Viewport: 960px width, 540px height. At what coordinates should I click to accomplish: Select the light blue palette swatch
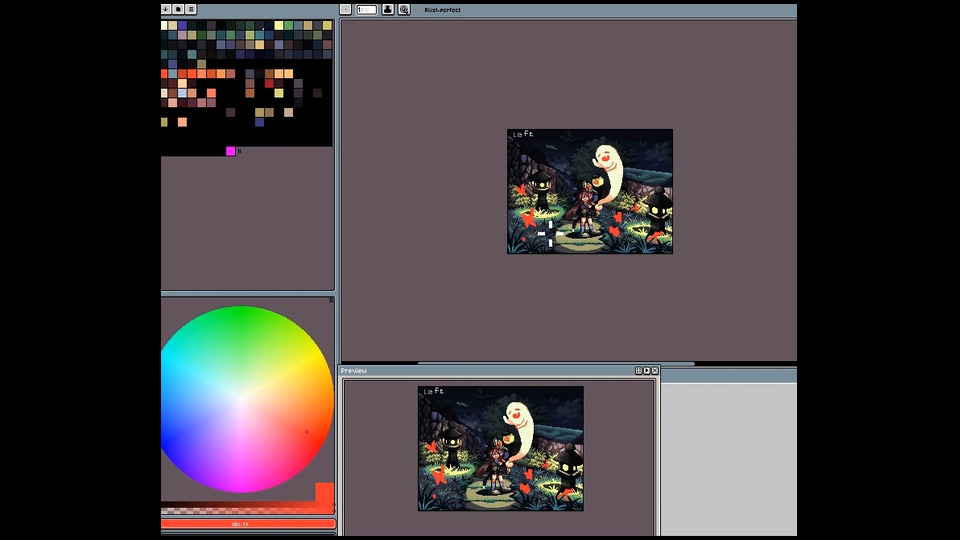pos(182,93)
